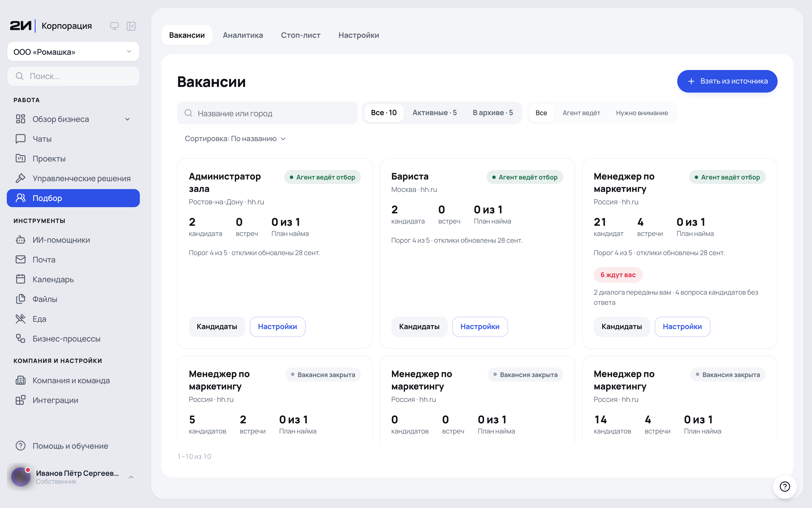Open ООО «Ромашка» company dropdown
This screenshot has width=812, height=508.
73,52
